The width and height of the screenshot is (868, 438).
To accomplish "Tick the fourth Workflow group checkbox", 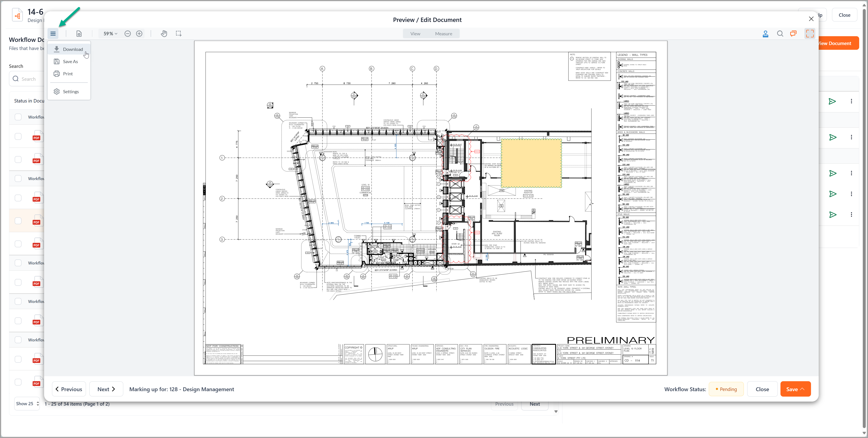I will tap(18, 301).
